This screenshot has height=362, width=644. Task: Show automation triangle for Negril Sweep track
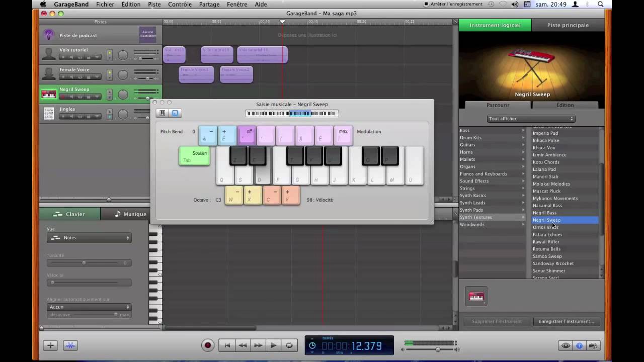pyautogui.click(x=97, y=97)
